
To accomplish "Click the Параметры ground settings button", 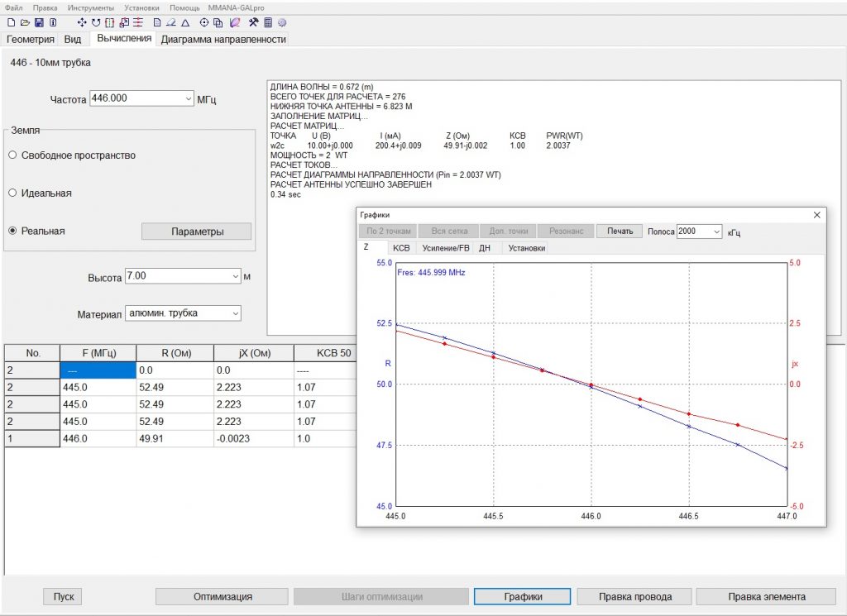I will click(197, 232).
